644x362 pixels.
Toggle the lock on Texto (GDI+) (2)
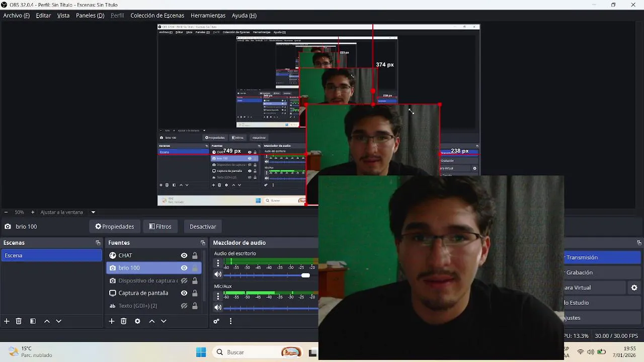195,306
